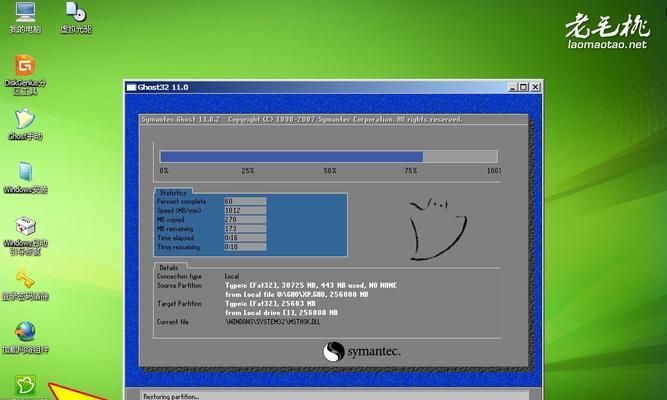Click the MB remaining label
This screenshot has width=667, height=400.
[x=175, y=229]
